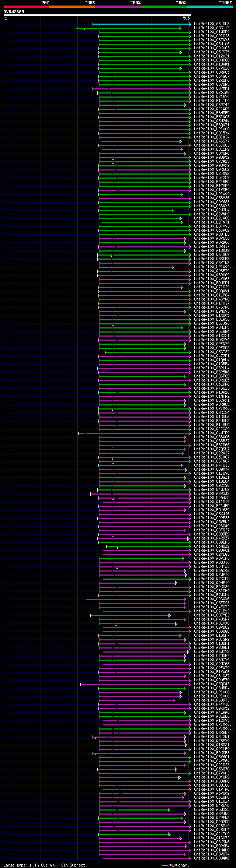
Task: Click the orange ~40% identity legend segment
Action: click(x=72, y=7)
